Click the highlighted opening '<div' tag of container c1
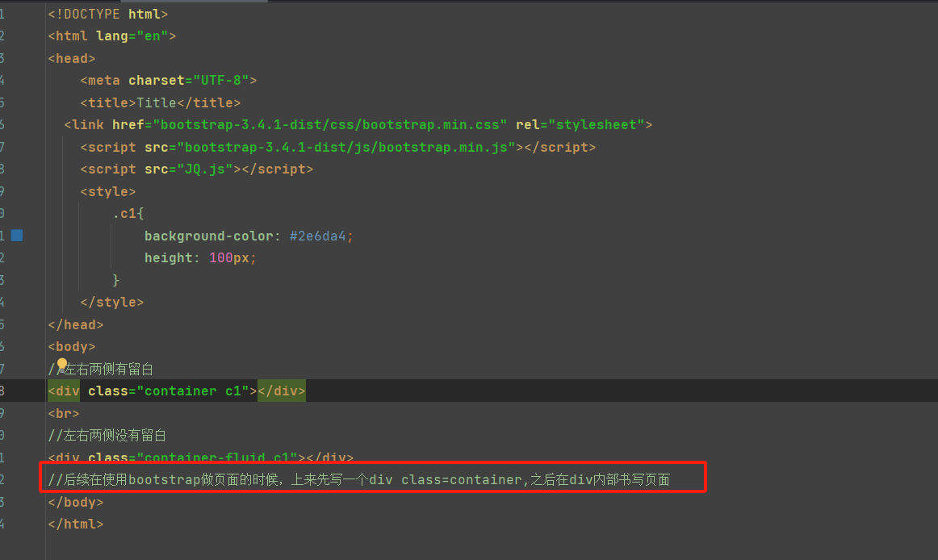This screenshot has height=560, width=938. pos(64,391)
